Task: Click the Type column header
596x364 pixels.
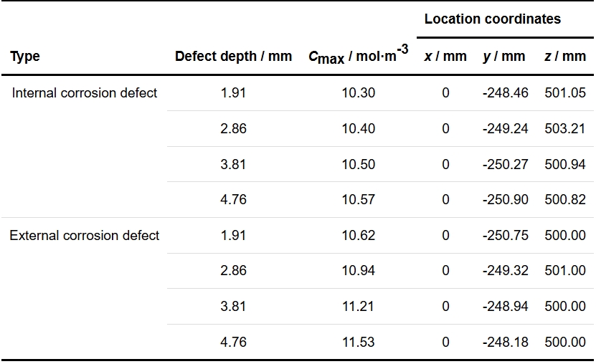Action: [25, 57]
